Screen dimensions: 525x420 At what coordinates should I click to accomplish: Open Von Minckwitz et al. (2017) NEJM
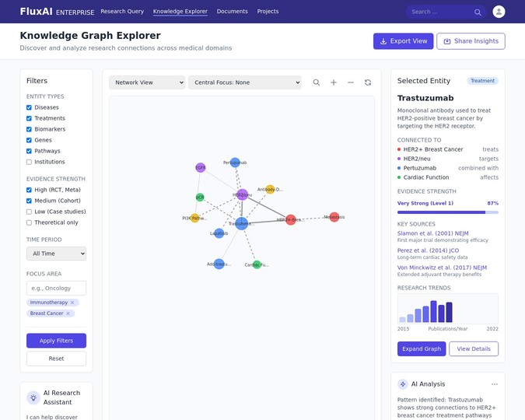point(442,268)
